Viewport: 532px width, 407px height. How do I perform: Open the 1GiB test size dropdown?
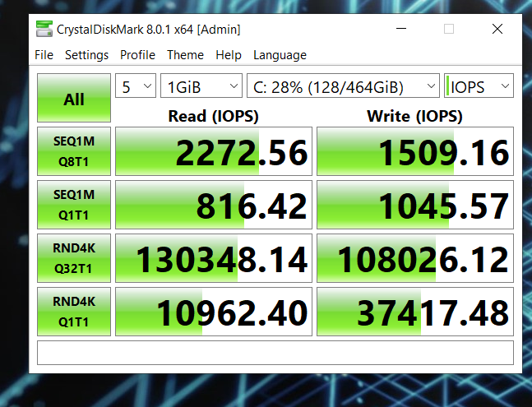point(201,86)
